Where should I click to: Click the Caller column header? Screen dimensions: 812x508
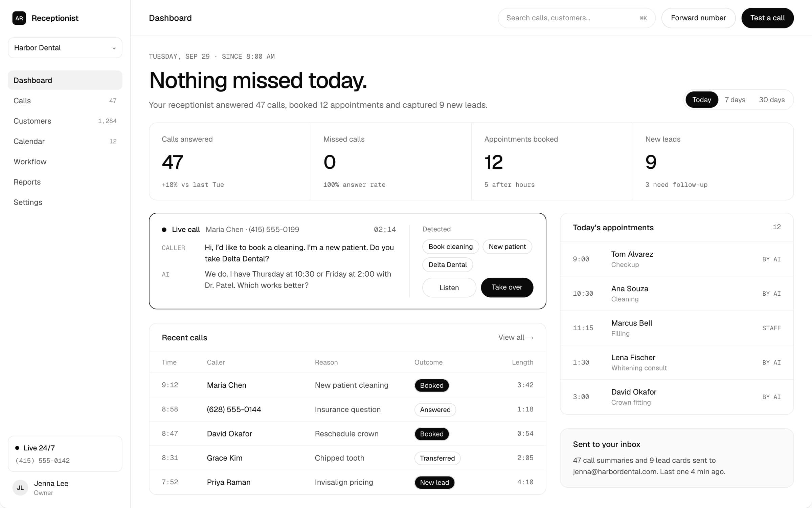[216, 362]
